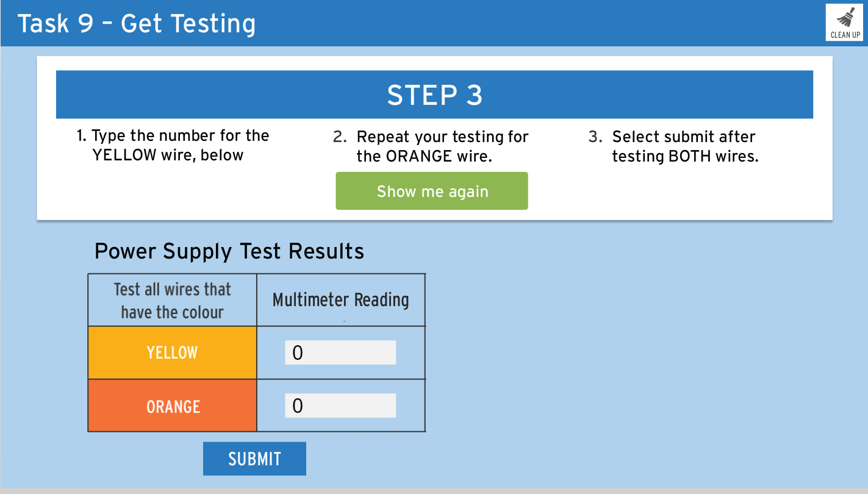Click the Power Supply Test Results heading
The image size is (868, 494).
click(x=229, y=251)
